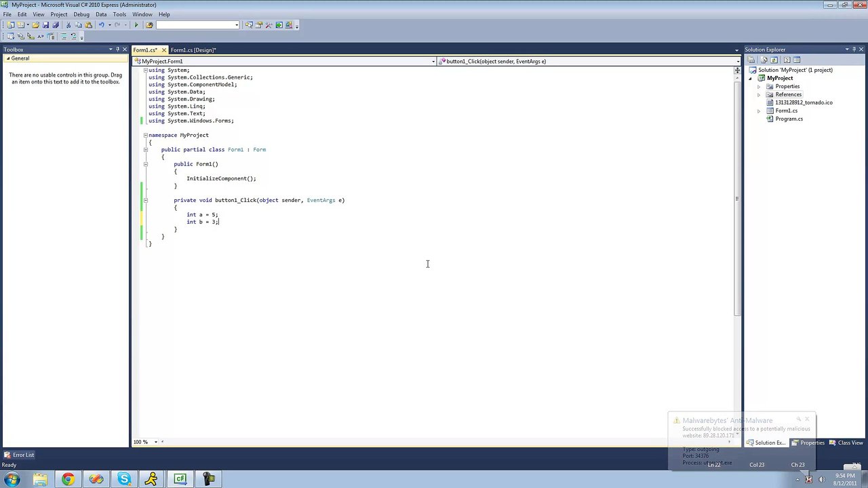Start debugging with the green play icon
This screenshot has width=868, height=488.
136,25
